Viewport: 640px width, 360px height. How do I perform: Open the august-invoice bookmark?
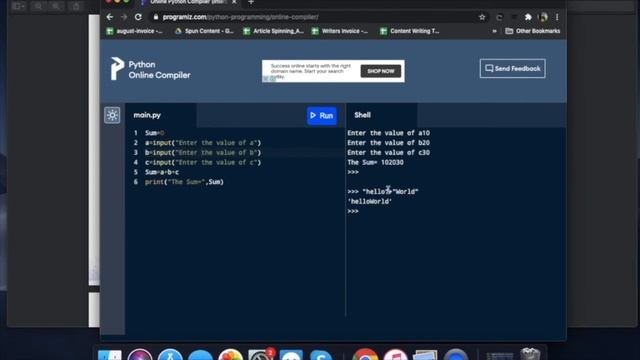point(134,31)
